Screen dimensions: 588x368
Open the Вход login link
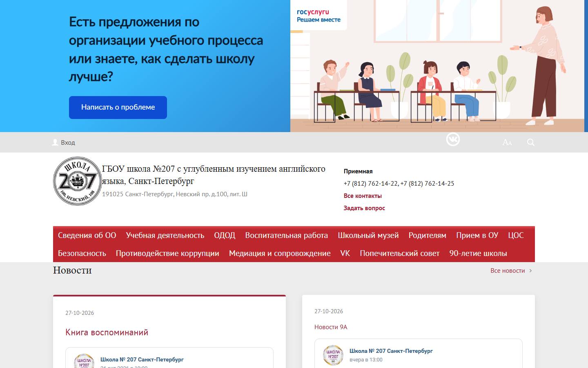click(68, 142)
